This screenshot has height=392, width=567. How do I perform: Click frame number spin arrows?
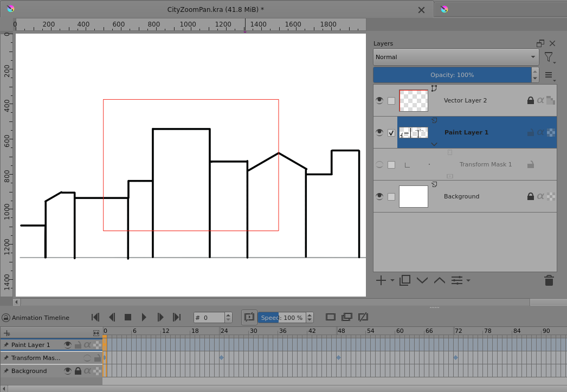228,318
